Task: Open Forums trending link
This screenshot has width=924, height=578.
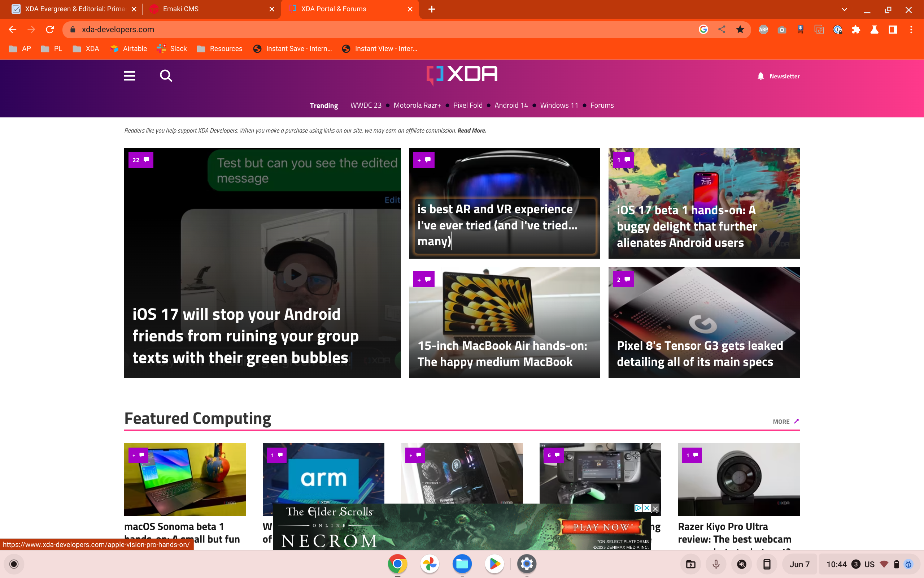Action: (602, 105)
